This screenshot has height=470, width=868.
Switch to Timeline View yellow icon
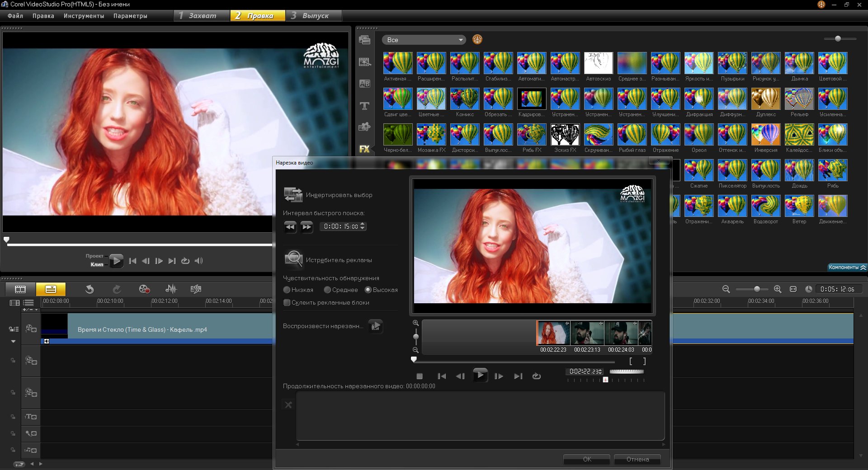click(51, 289)
